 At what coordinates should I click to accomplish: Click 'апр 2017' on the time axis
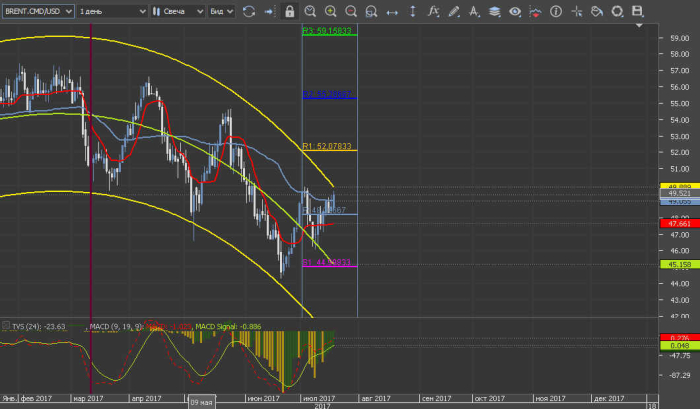(146, 398)
